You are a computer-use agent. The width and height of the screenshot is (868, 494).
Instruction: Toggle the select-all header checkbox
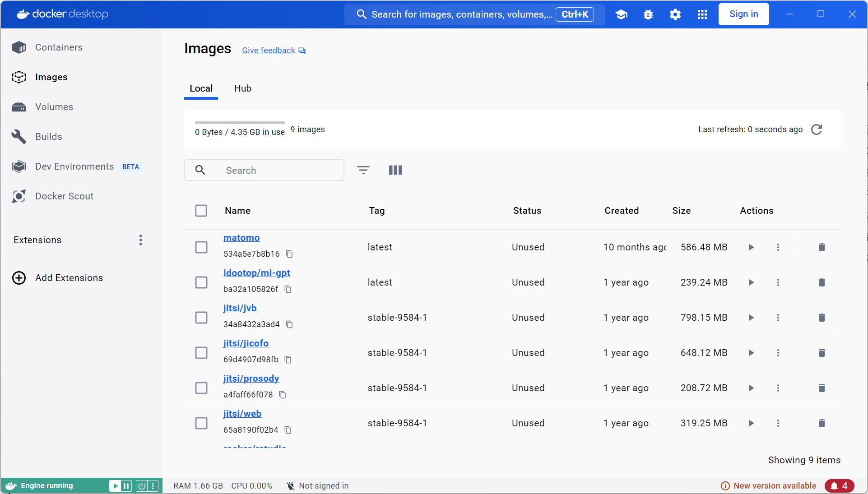[x=201, y=211]
